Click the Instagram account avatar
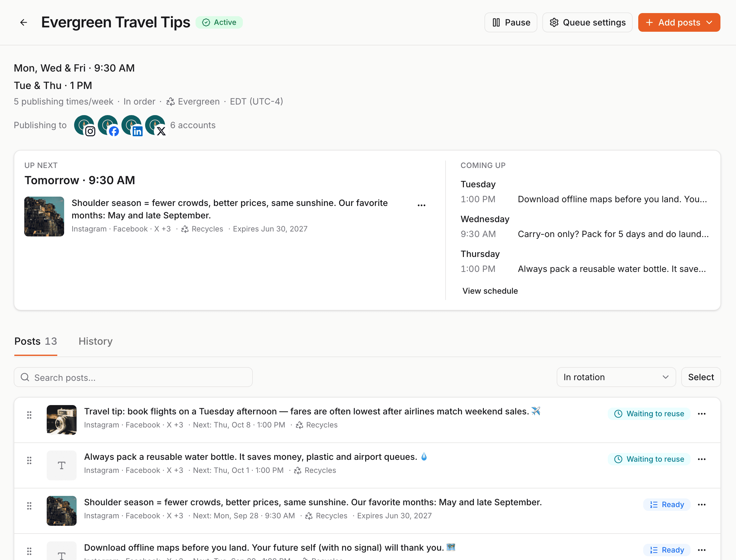The height and width of the screenshot is (560, 736). (84, 125)
